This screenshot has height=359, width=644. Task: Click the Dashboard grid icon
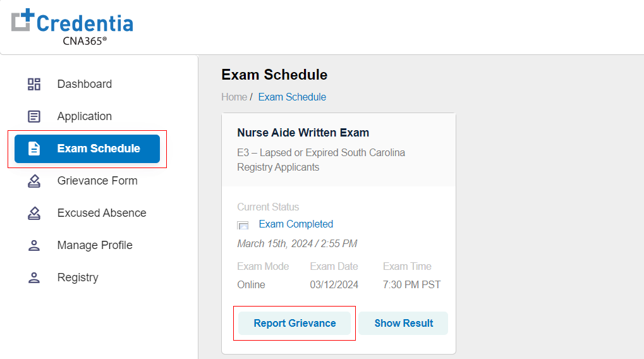(34, 84)
